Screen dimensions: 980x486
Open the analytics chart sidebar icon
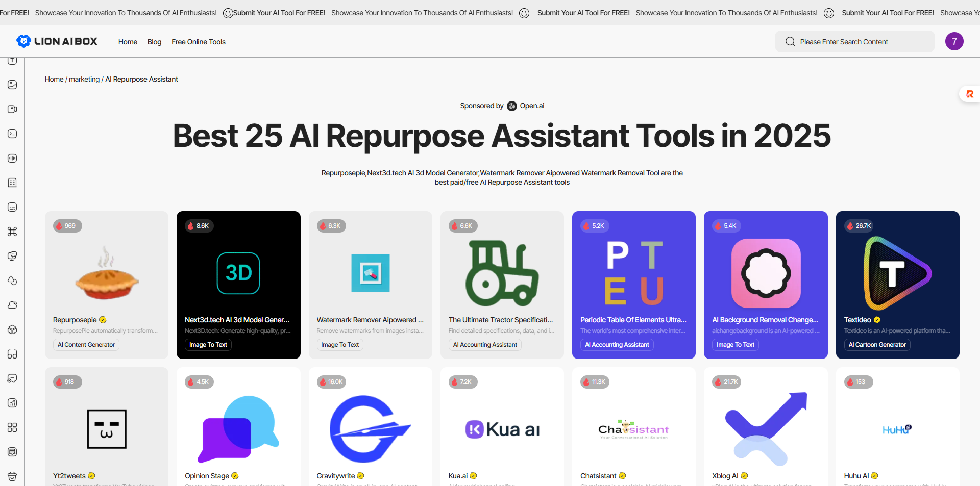pyautogui.click(x=12, y=403)
